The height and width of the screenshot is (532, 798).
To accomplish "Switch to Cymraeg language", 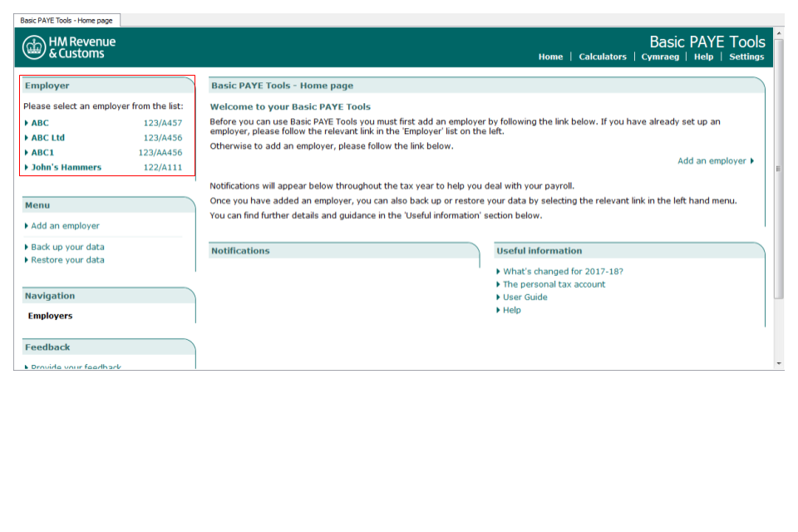I will coord(660,57).
